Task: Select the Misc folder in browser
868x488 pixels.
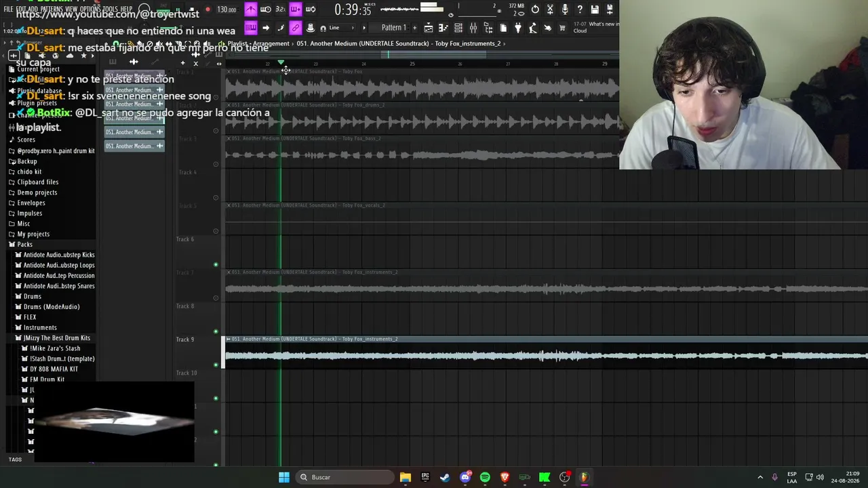Action: (x=24, y=224)
